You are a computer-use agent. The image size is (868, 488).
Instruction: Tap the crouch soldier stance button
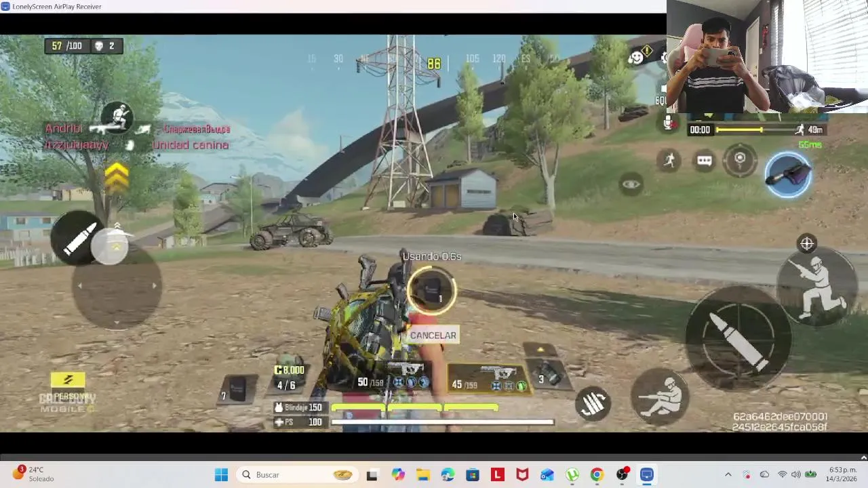click(817, 287)
